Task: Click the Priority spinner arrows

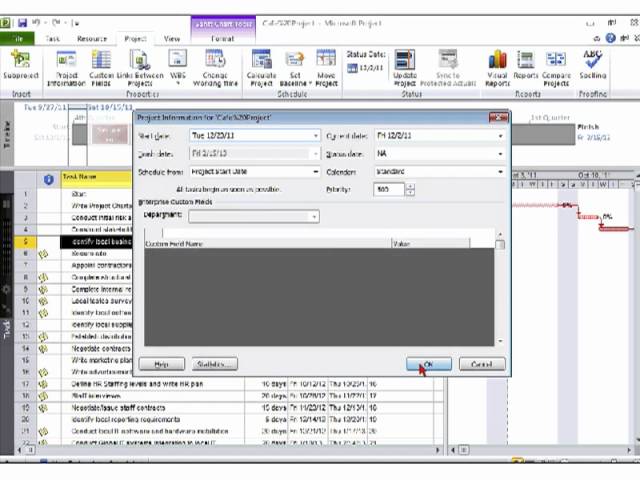Action: click(x=410, y=189)
